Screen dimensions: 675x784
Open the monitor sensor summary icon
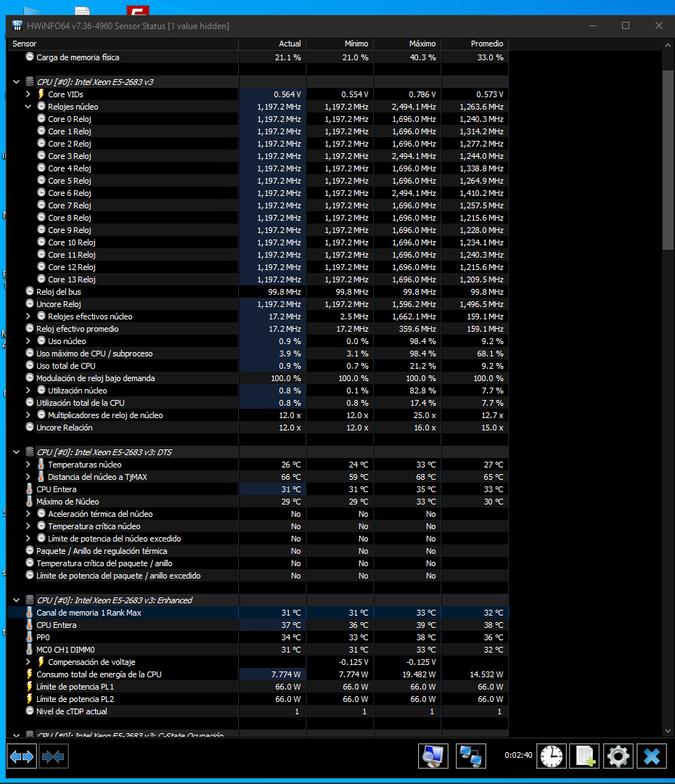click(x=433, y=756)
